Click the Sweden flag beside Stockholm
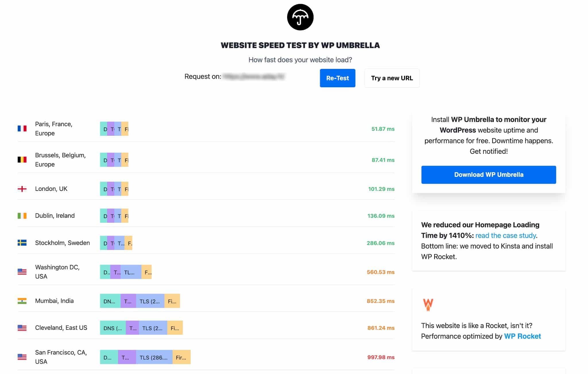The image size is (588, 374). 22,243
